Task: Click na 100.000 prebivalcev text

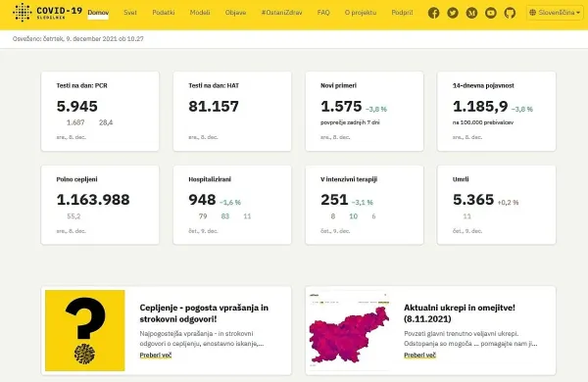Action: click(483, 122)
